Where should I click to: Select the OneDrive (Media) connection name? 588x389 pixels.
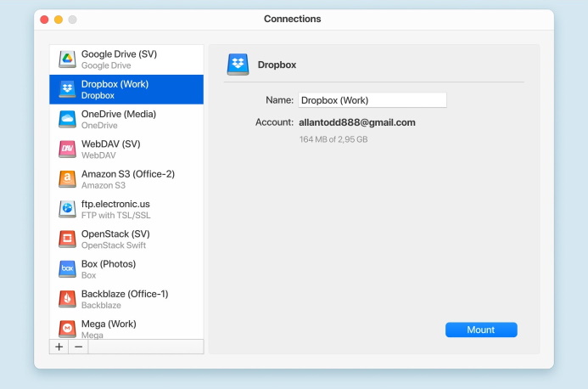click(119, 114)
